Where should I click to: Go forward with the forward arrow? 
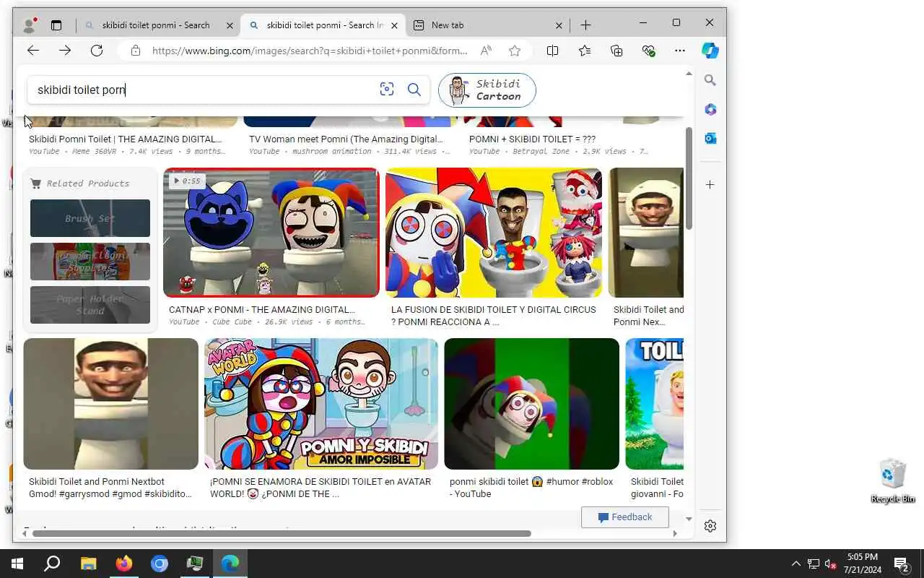click(x=65, y=51)
